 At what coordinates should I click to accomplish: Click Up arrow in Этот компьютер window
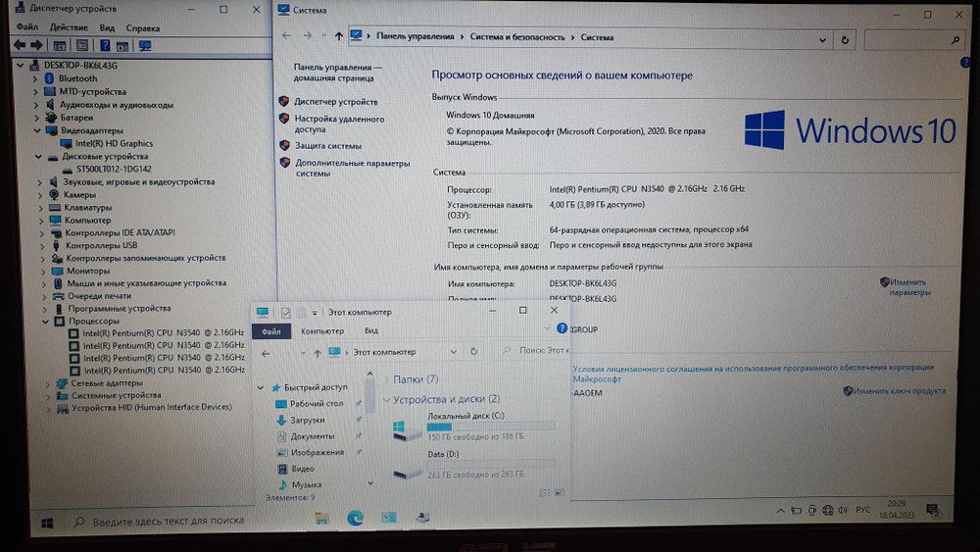[x=318, y=353]
